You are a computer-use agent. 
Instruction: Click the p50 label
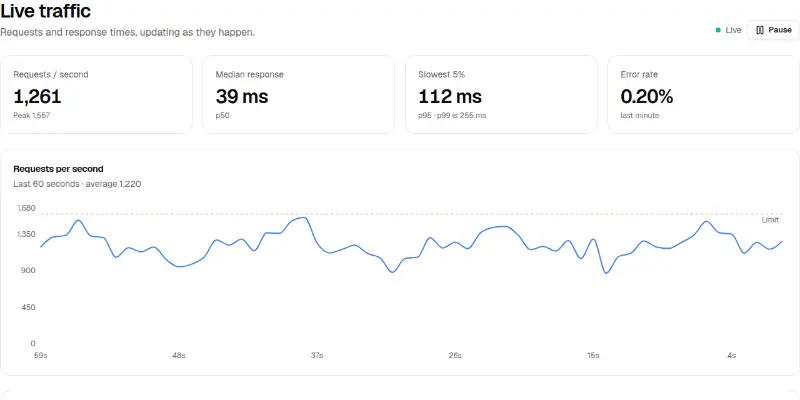(x=222, y=116)
